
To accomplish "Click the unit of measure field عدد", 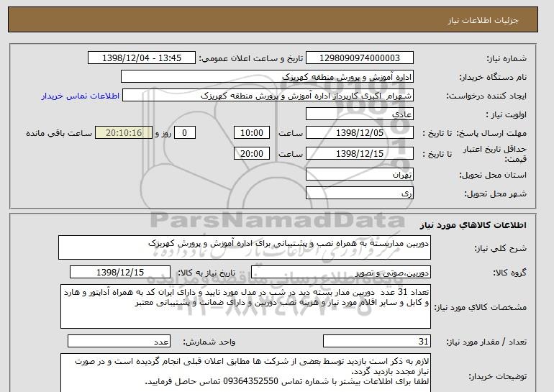I will (119, 342).
